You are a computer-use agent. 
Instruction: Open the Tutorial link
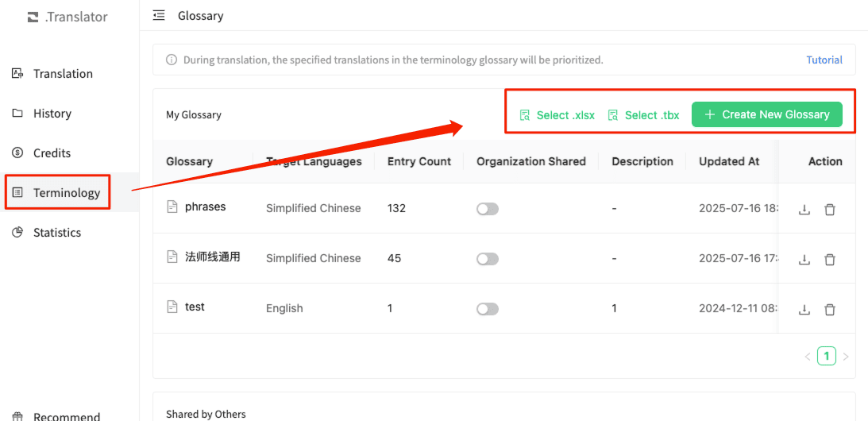point(824,60)
